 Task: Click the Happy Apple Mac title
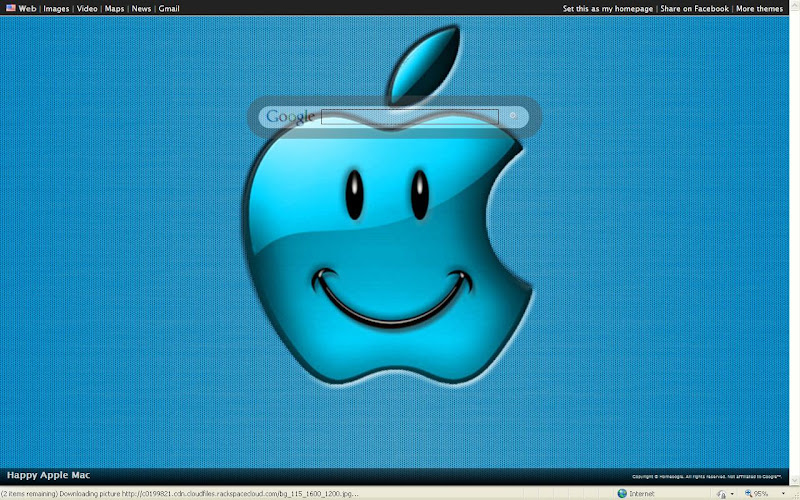point(48,476)
